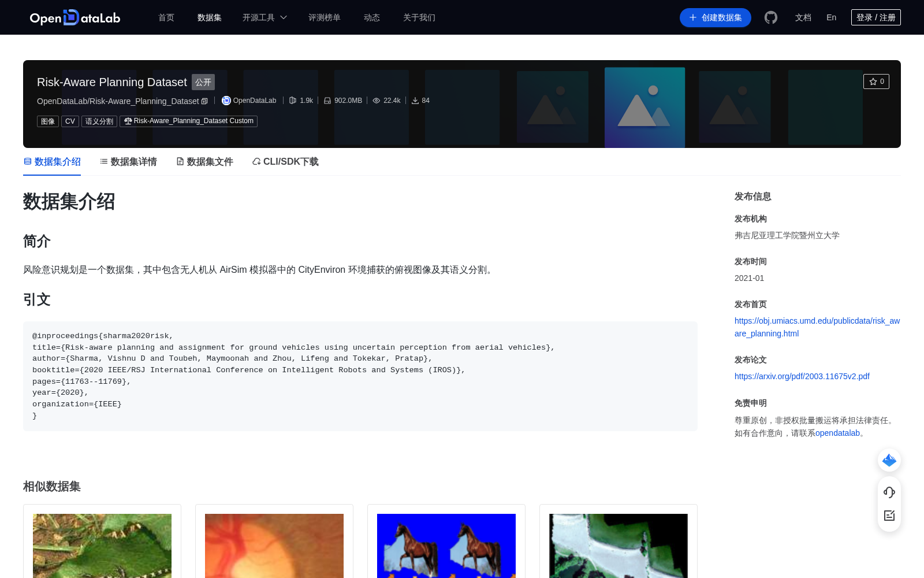Open the feedback note icon
The height and width of the screenshot is (578, 924).
pos(889,516)
